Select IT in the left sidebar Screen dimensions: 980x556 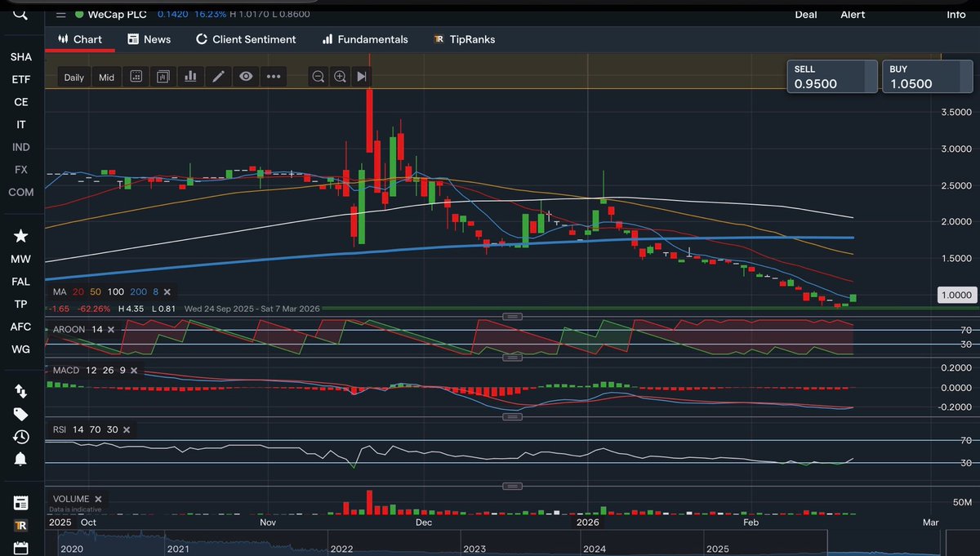coord(21,124)
